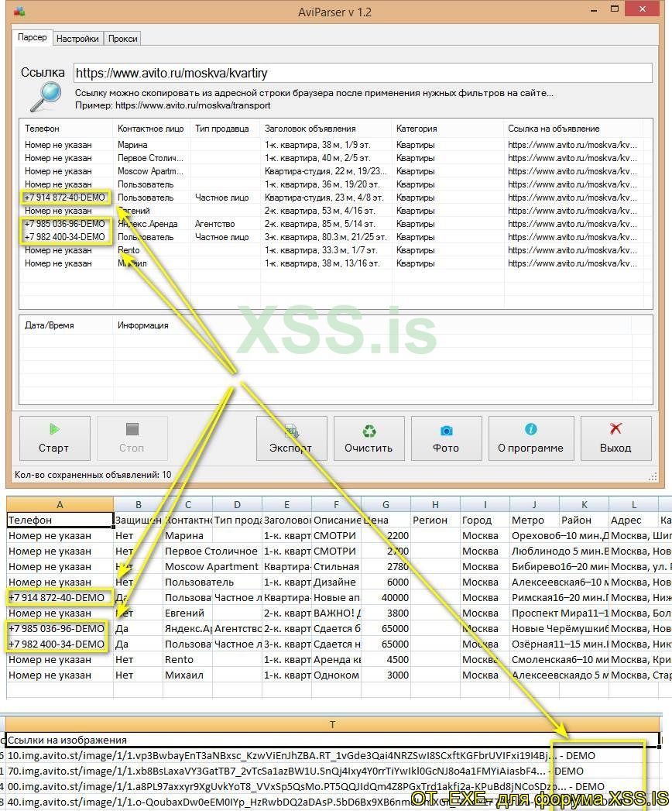Open the Фото button

pos(446,438)
